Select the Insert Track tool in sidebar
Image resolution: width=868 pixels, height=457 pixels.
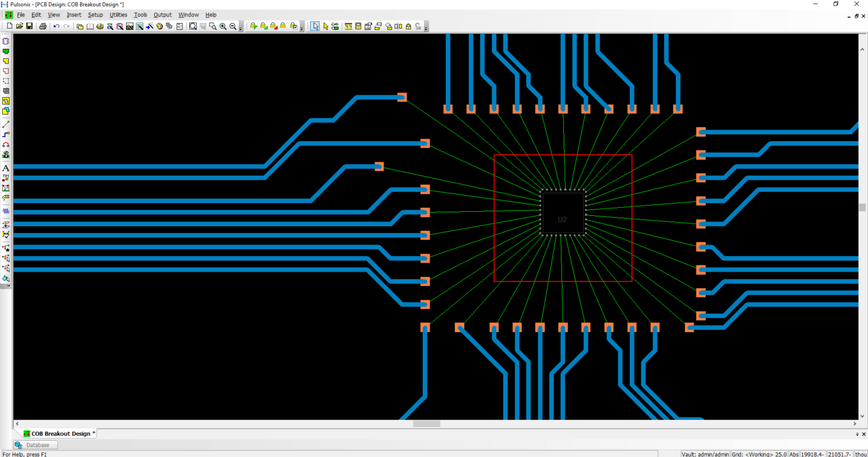pyautogui.click(x=6, y=135)
